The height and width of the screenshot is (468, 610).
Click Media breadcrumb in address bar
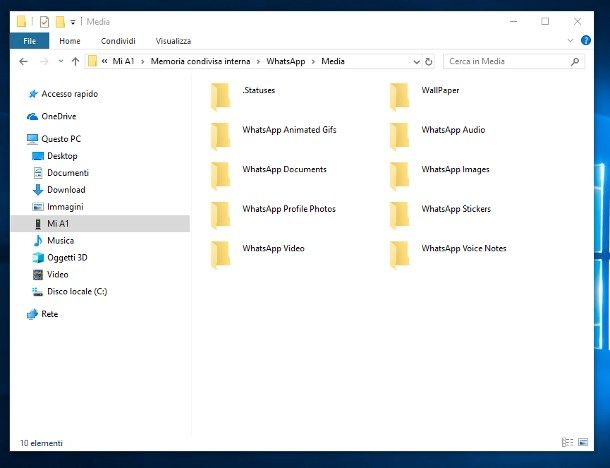pyautogui.click(x=333, y=61)
